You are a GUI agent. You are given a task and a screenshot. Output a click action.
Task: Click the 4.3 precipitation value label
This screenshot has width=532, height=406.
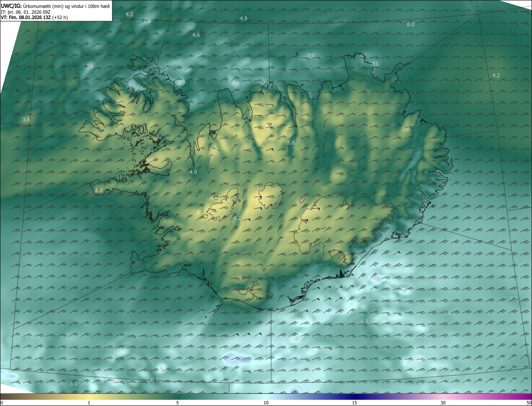tap(129, 14)
